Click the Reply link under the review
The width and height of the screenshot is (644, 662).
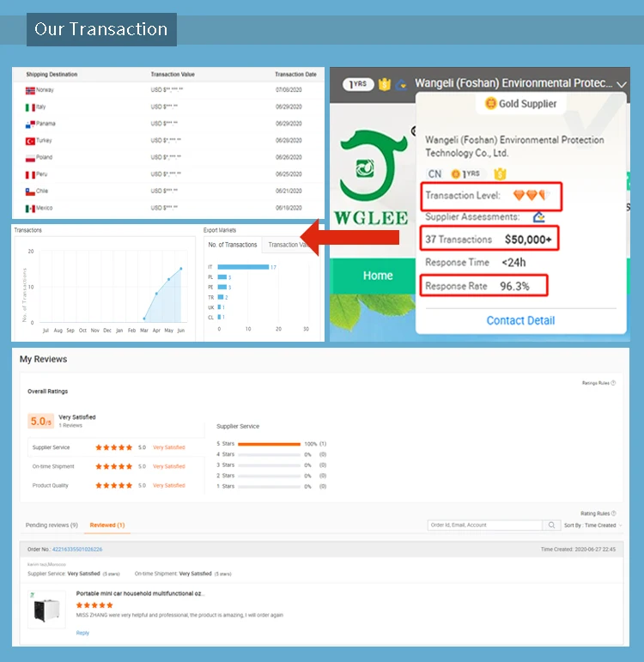(82, 633)
